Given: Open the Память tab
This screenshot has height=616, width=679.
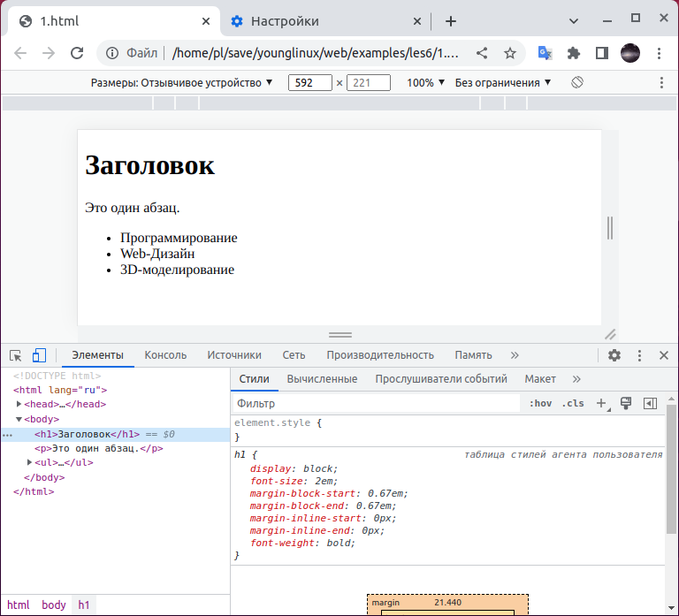Looking at the screenshot, I should coord(473,355).
